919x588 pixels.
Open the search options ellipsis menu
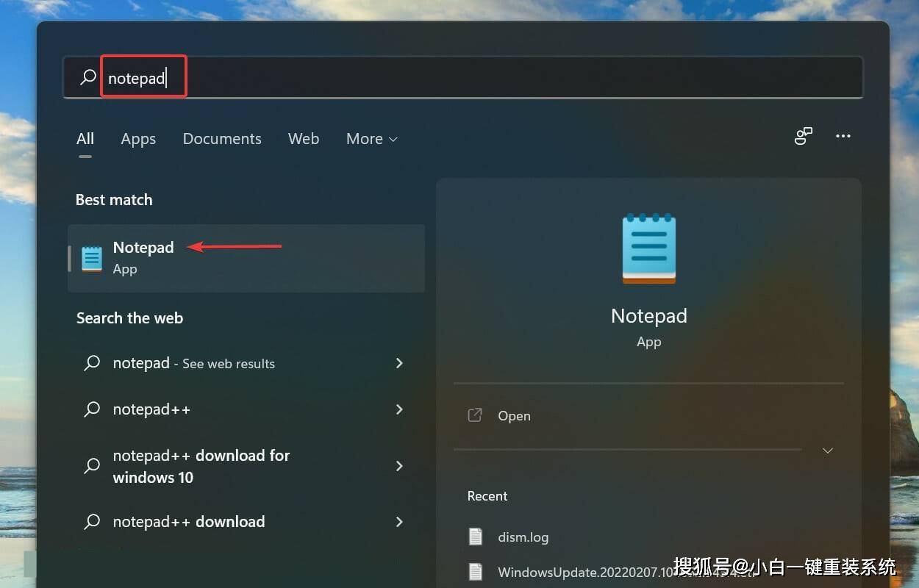coord(843,136)
